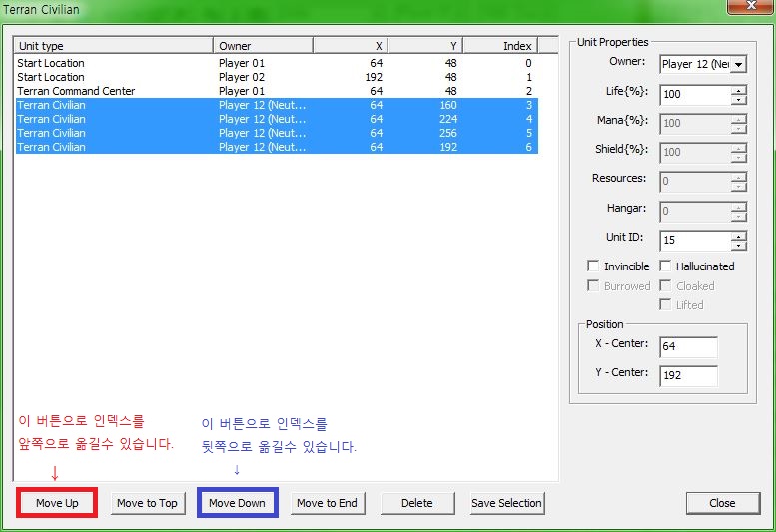Select the Start Location row for Player 02
Image resolution: width=776 pixels, height=532 pixels.
[x=277, y=77]
